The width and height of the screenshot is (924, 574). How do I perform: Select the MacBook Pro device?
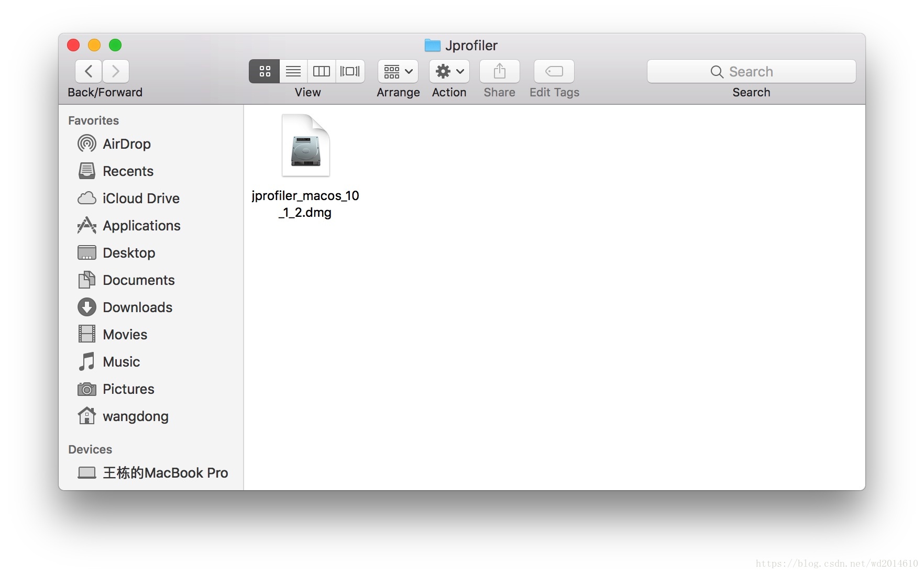pos(151,472)
